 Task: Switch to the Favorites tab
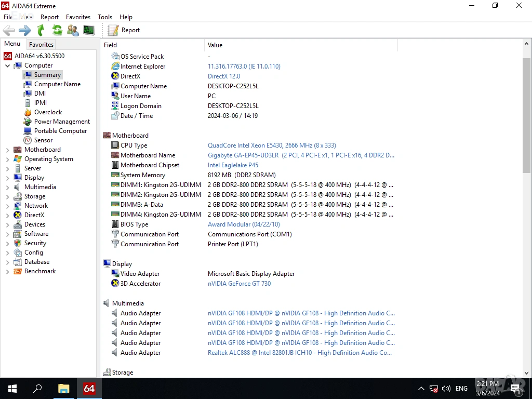[x=41, y=45]
